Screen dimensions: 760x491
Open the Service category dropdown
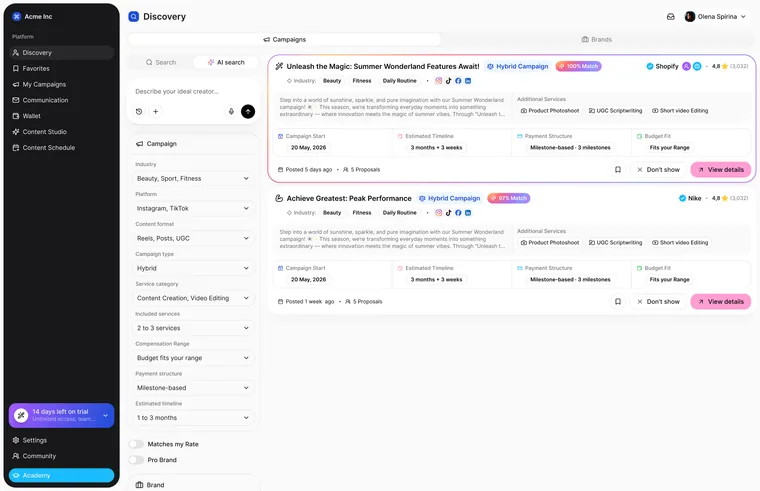pyautogui.click(x=193, y=298)
